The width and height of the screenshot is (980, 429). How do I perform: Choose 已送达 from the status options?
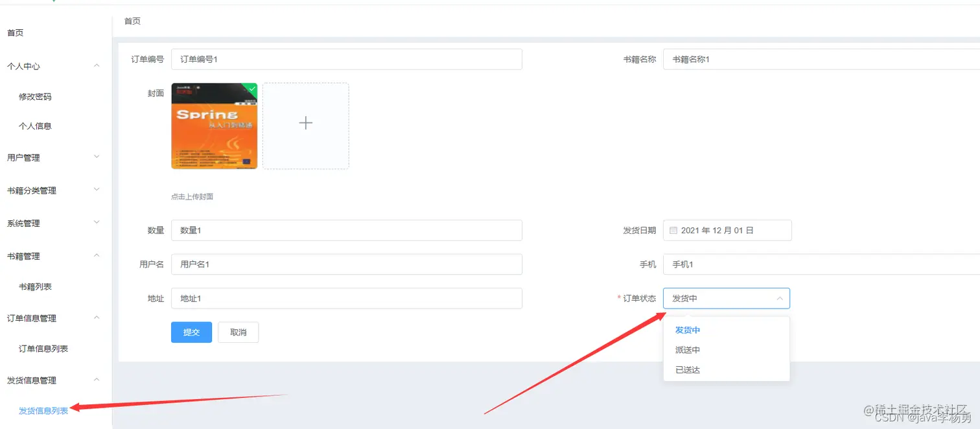(x=727, y=370)
